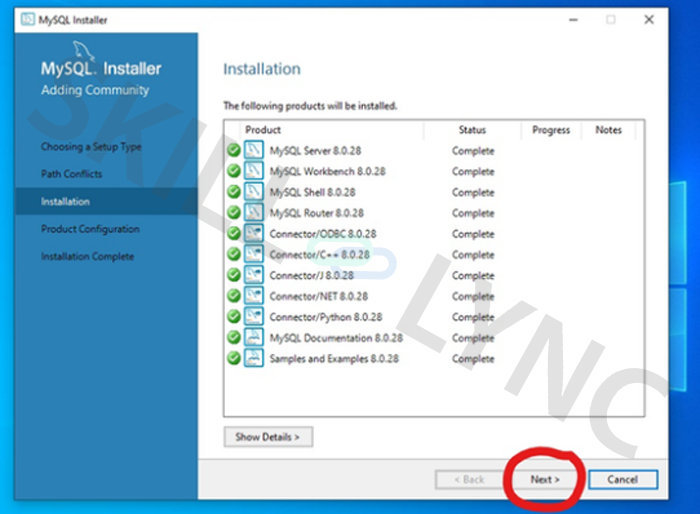700x514 pixels.
Task: Click green checkmark beside Connector/C++
Action: (x=233, y=254)
